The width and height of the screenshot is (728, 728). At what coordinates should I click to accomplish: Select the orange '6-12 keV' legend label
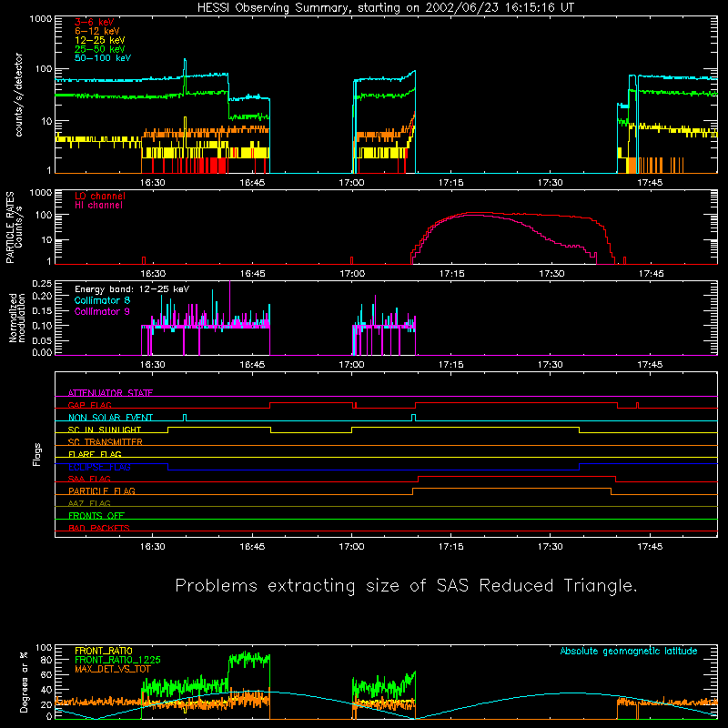coord(97,31)
